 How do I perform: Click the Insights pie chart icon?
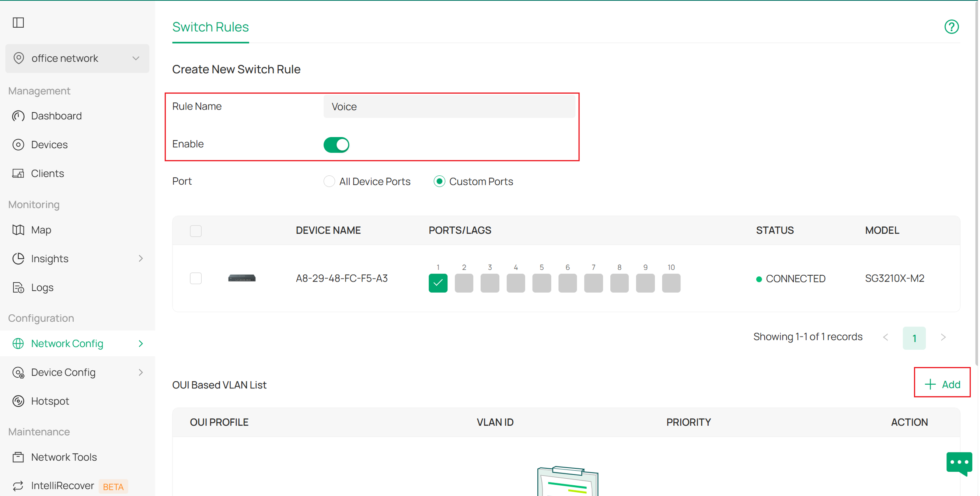click(x=18, y=259)
